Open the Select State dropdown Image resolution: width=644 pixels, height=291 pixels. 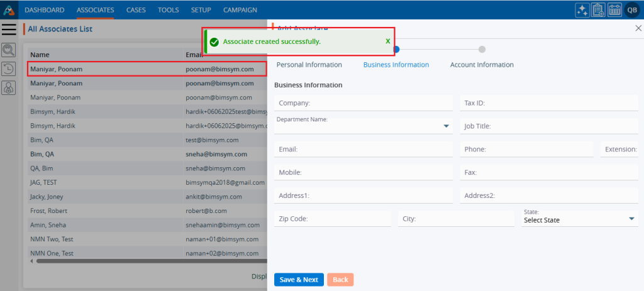[631, 219]
